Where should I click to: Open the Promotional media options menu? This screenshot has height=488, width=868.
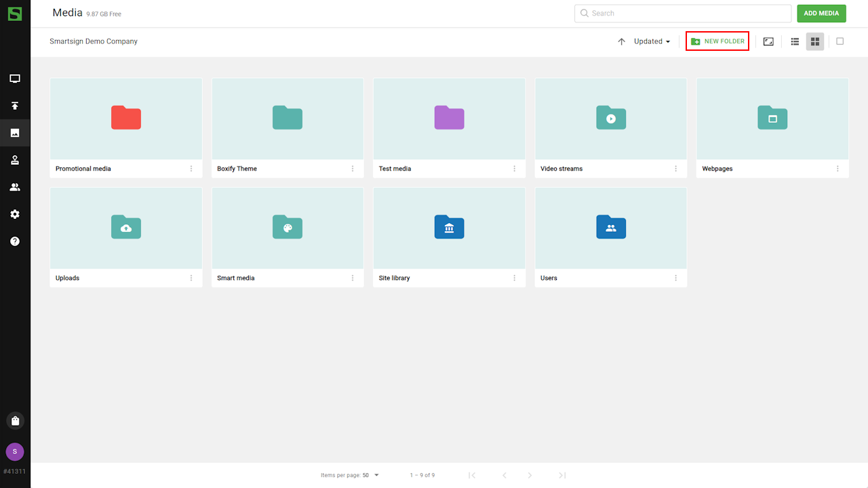click(191, 169)
